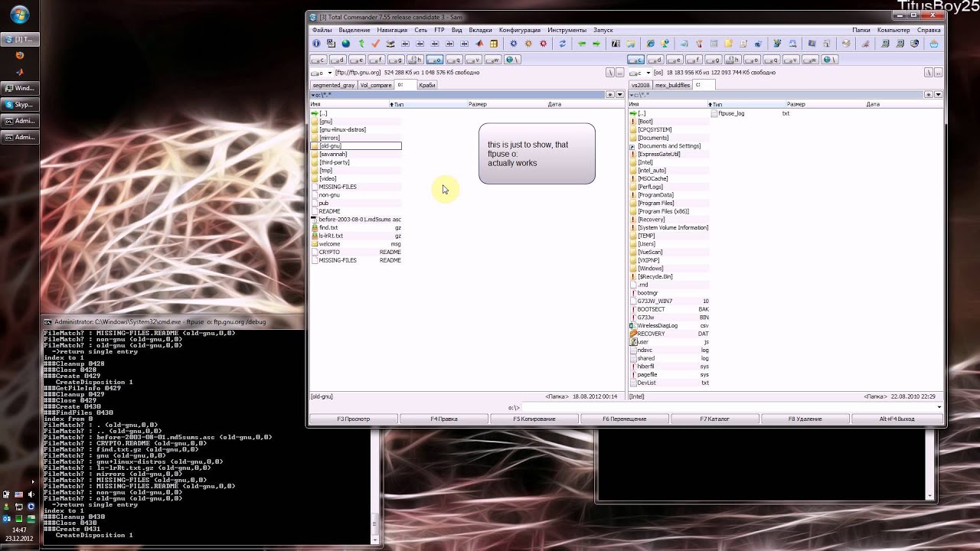The height and width of the screenshot is (551, 980).
Task: Click the blue info icon in toolbar
Action: [316, 44]
